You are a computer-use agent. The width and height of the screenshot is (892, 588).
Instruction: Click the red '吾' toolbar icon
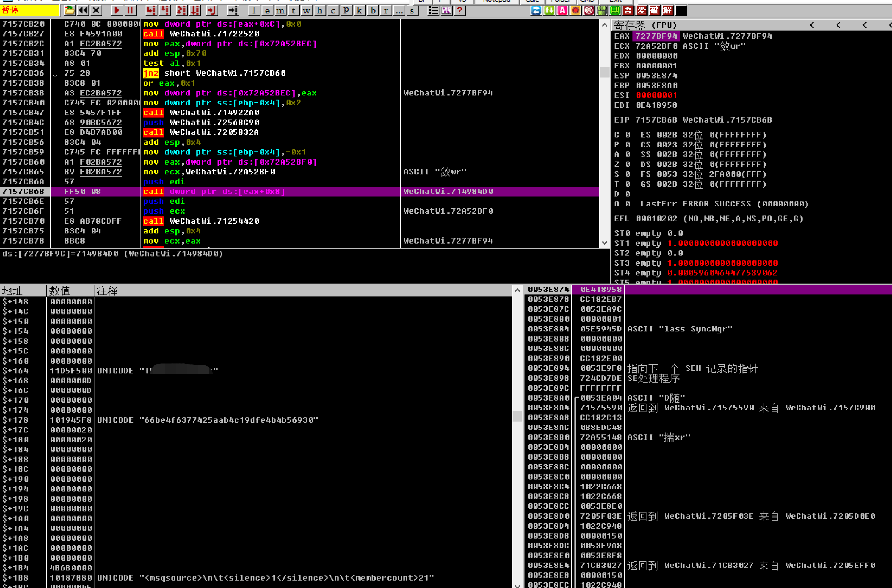(628, 10)
